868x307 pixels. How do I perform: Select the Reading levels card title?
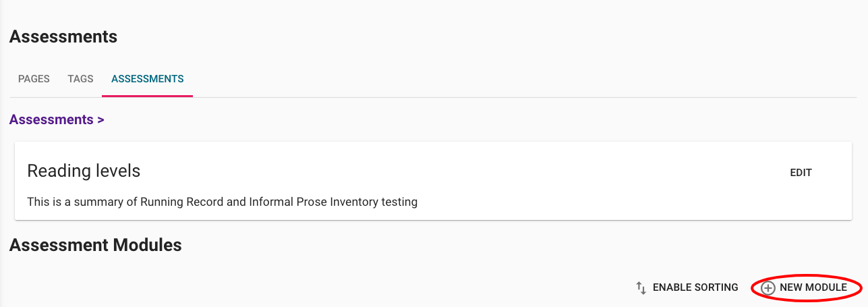[x=84, y=171]
